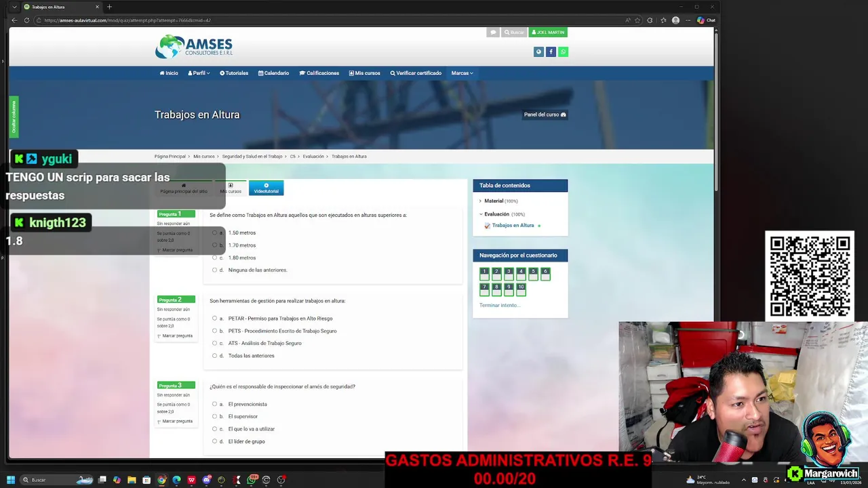The image size is (868, 488).
Task: Select option d. Ninguna de las anteriores
Action: pyautogui.click(x=214, y=270)
